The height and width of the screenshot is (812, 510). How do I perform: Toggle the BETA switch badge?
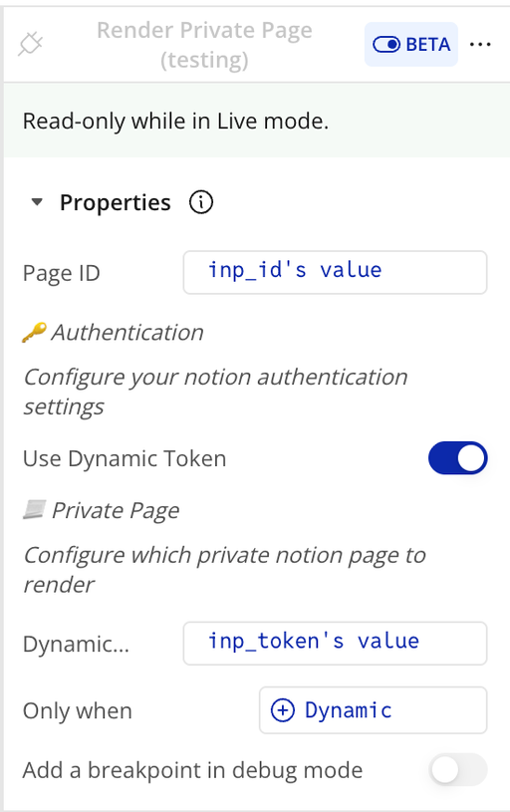[411, 45]
